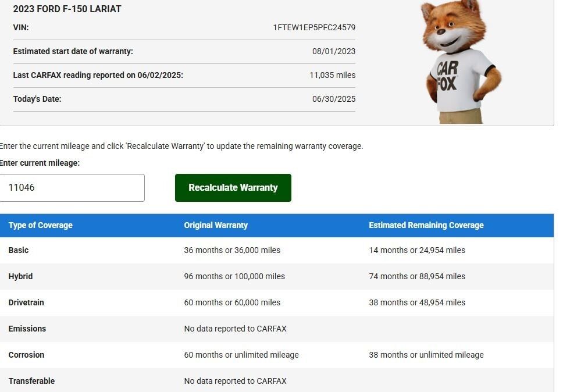
Task: Click the Recalculate Warranty button
Action: pos(233,188)
